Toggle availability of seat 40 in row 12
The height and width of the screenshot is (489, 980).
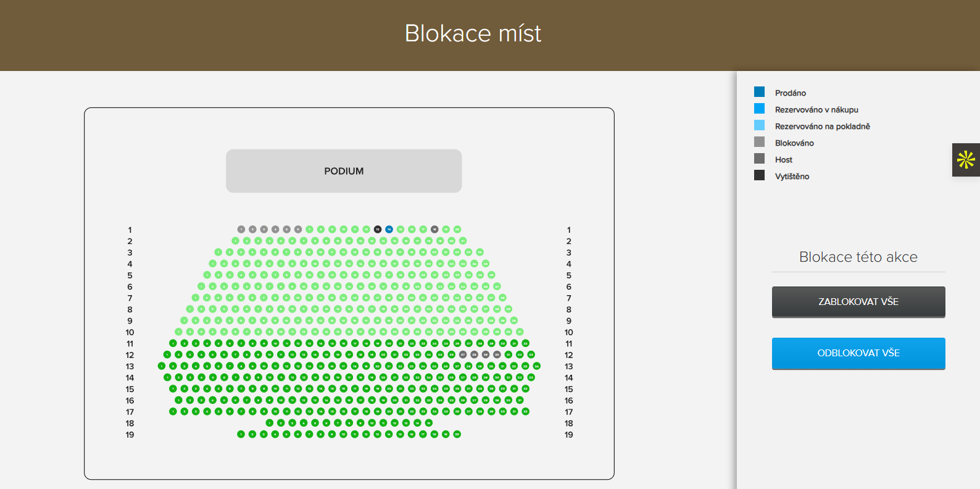496,354
